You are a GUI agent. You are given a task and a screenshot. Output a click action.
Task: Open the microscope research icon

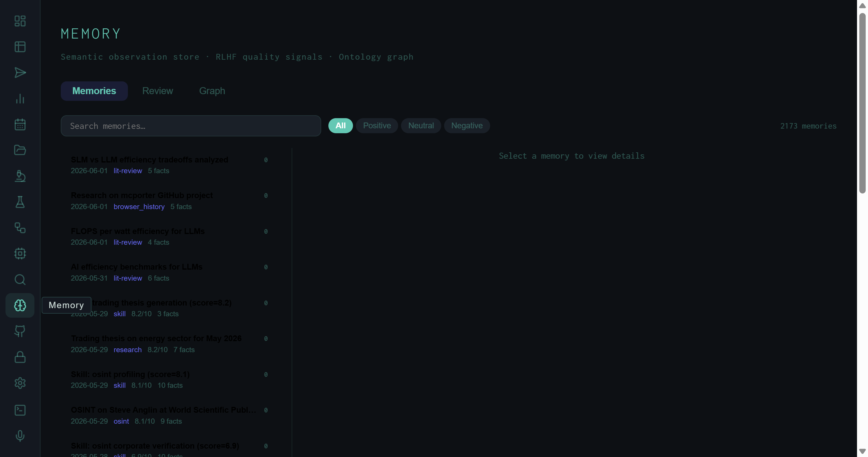point(20,176)
